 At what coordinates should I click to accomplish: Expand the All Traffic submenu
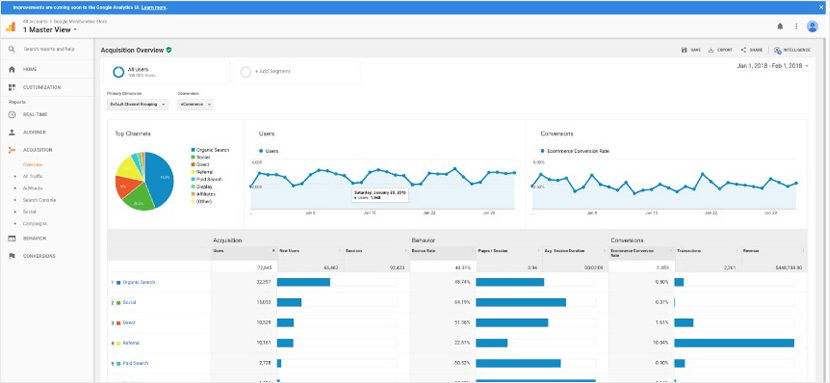click(x=15, y=176)
